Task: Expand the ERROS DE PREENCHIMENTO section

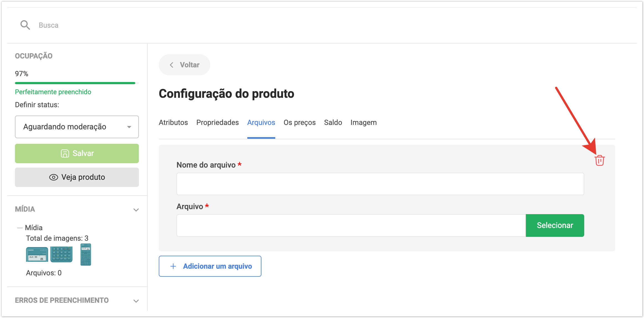Action: pos(136,301)
